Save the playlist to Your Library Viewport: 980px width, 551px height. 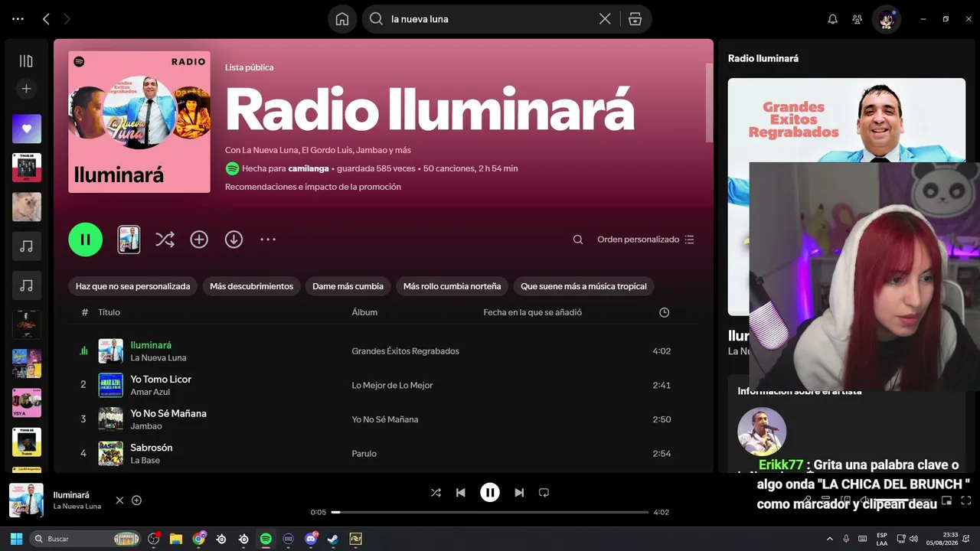(x=199, y=240)
